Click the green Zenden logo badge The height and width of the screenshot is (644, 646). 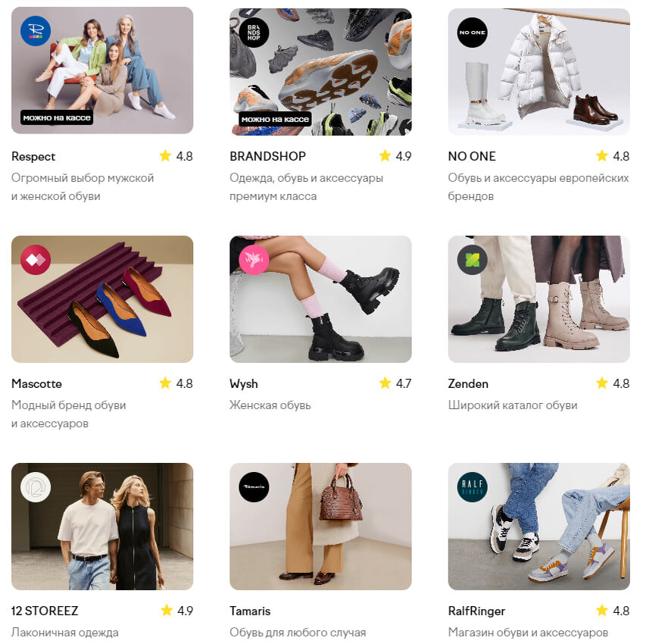[x=472, y=260]
